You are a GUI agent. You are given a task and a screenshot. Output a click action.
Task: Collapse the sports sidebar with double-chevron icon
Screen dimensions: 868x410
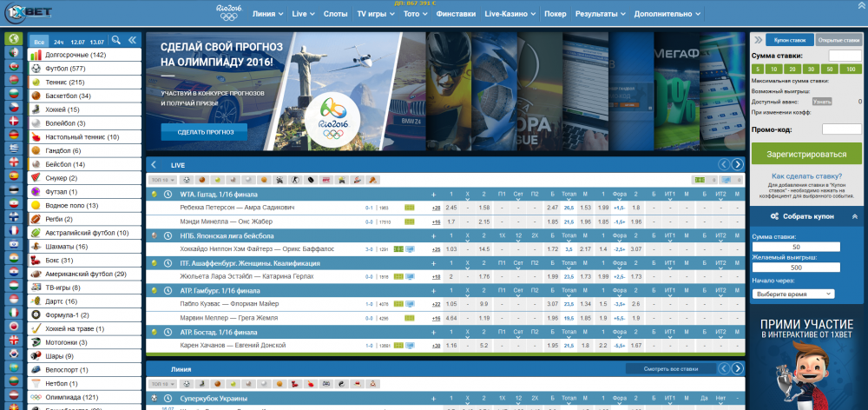pyautogui.click(x=133, y=41)
